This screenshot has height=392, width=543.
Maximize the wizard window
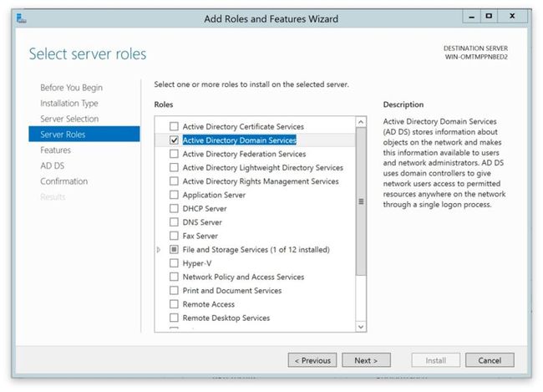tap(489, 16)
